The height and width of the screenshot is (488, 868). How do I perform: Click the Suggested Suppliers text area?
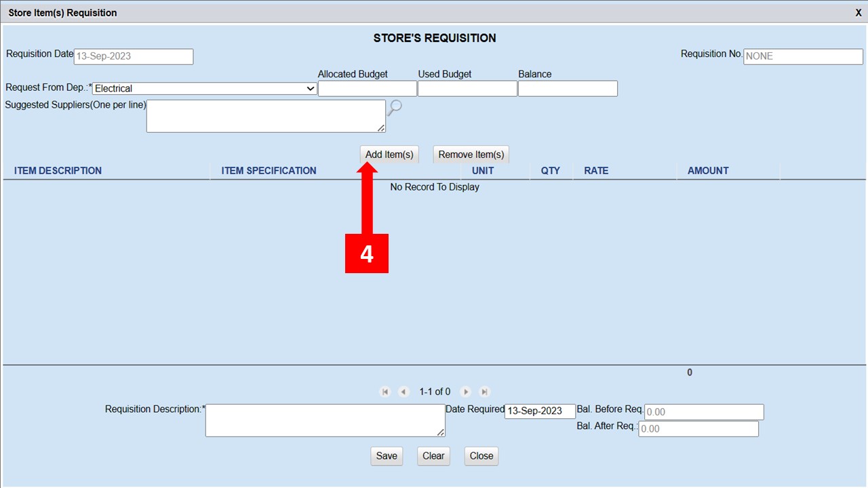266,116
